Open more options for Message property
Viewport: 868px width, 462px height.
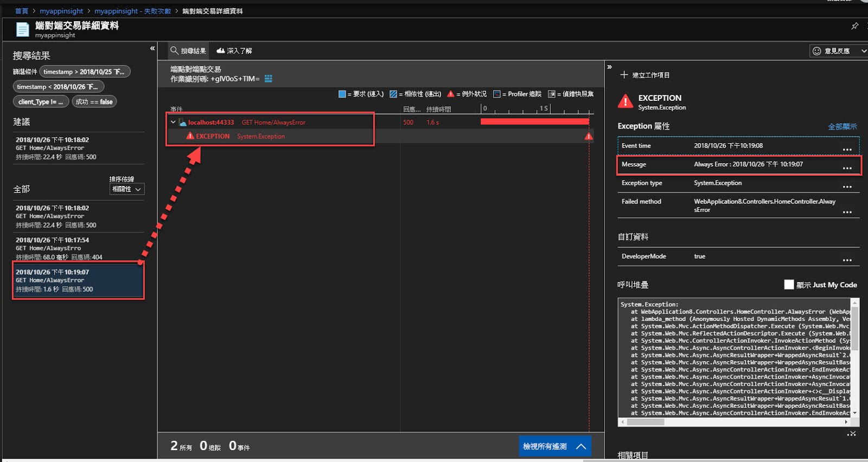[x=847, y=168]
